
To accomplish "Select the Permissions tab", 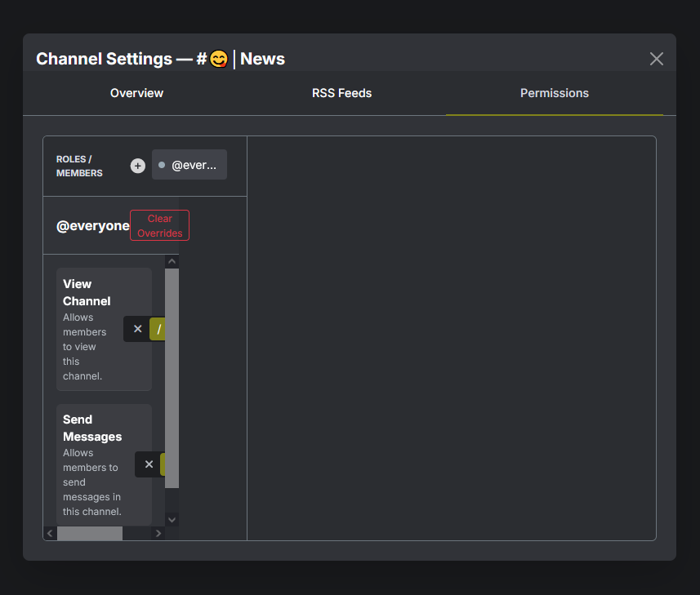I will click(x=554, y=93).
